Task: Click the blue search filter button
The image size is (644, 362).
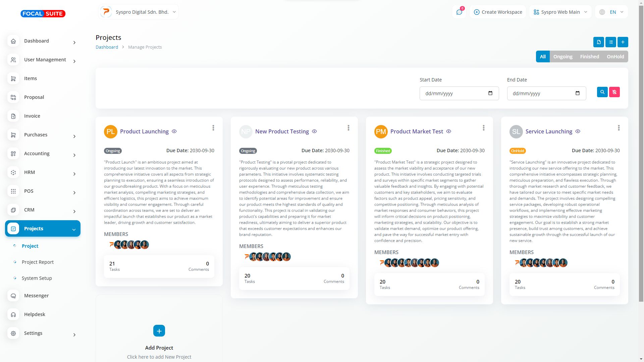Action: pos(602,92)
